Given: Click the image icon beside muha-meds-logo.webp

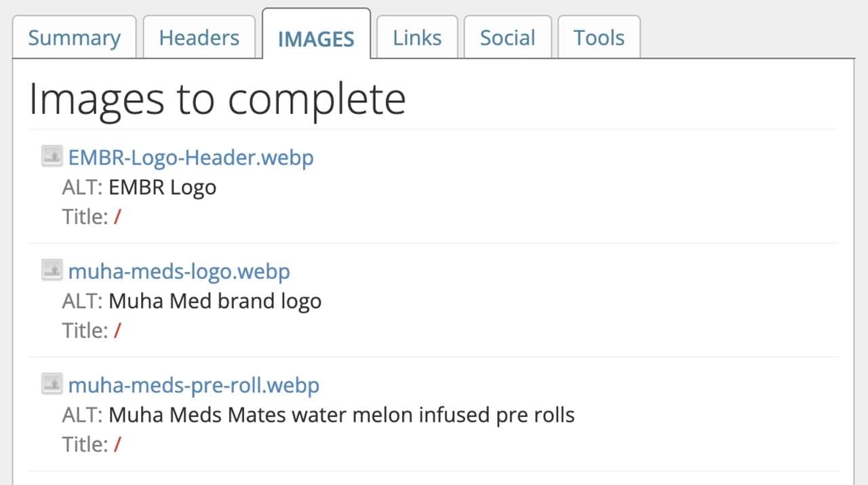Looking at the screenshot, I should point(52,271).
